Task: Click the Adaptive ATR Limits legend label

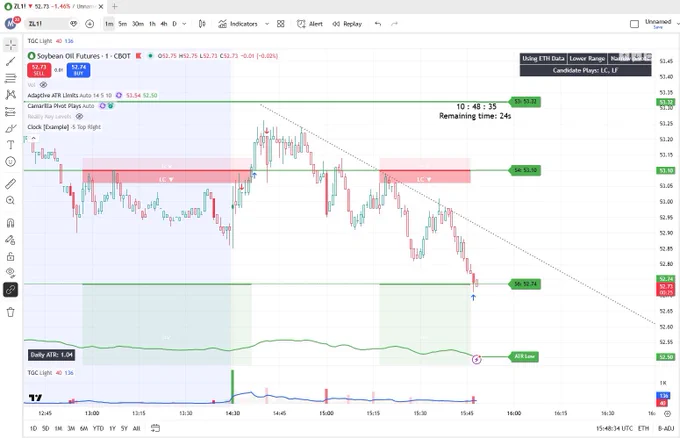Action: [x=53, y=95]
